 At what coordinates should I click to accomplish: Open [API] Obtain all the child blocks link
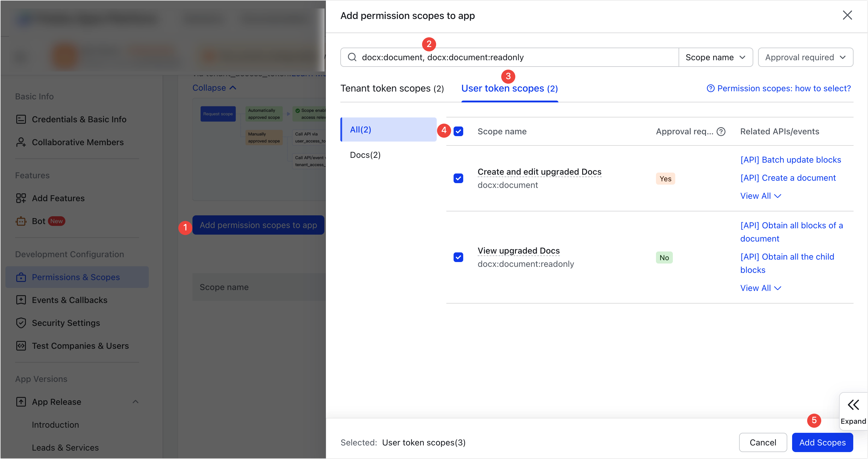(x=787, y=264)
